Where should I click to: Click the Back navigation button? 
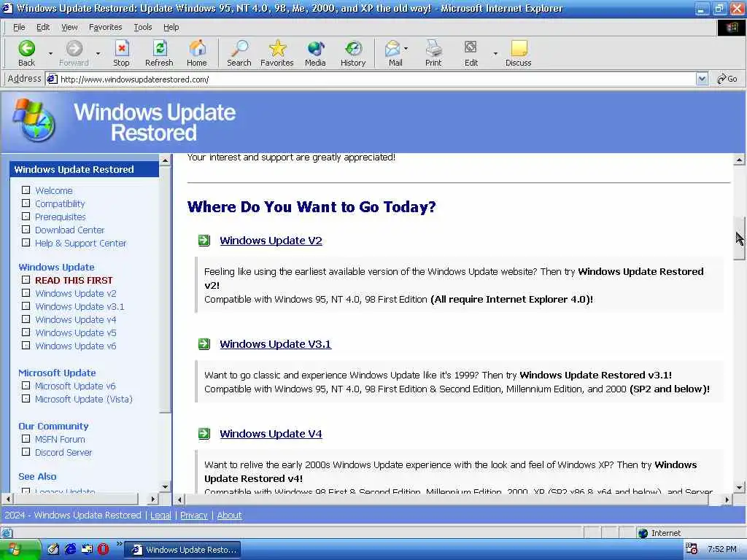(x=27, y=52)
